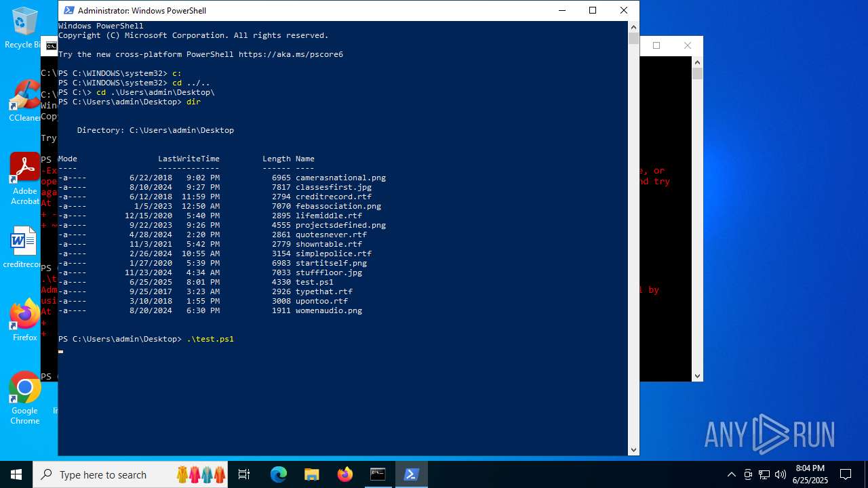Click the .\test.ps1 command text
The width and height of the screenshot is (868, 488).
click(x=210, y=339)
